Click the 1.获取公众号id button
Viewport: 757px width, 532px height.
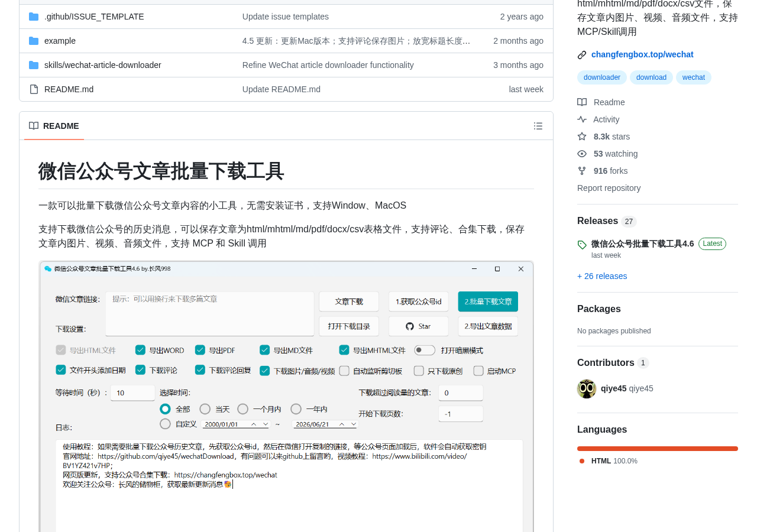coord(419,301)
